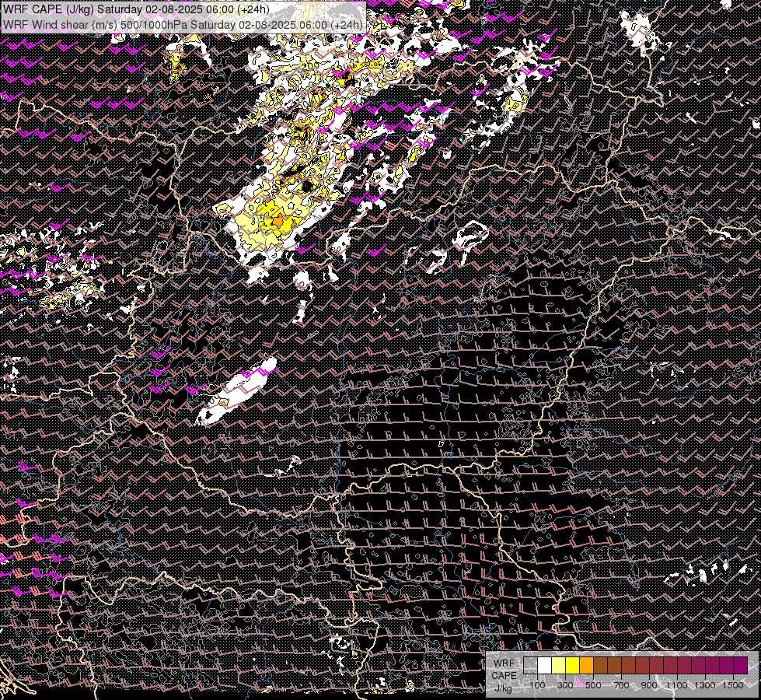The height and width of the screenshot is (700, 761).
Task: Select the gray first legend swatch
Action: tap(530, 665)
